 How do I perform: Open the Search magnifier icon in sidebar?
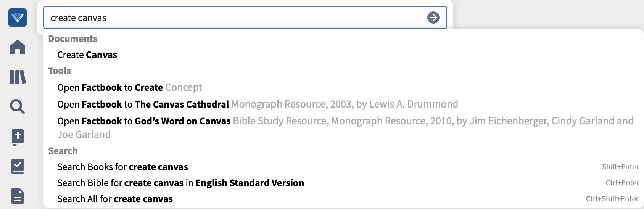[x=18, y=107]
